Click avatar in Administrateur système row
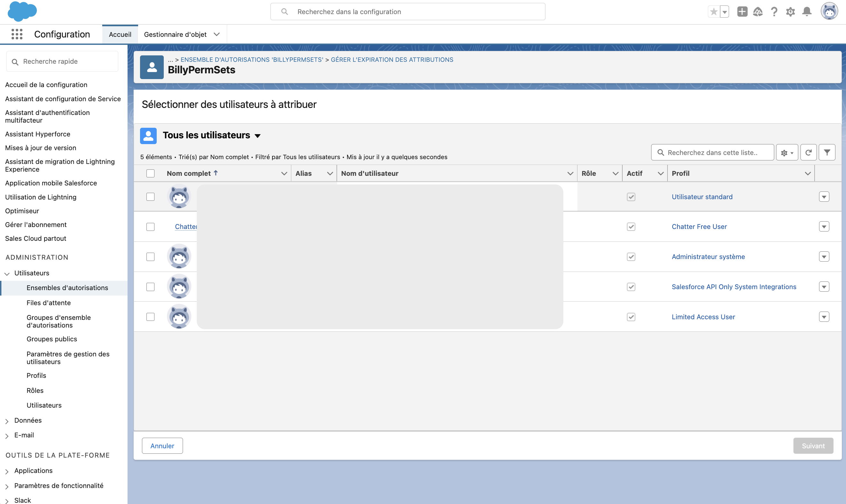Viewport: 846px width, 504px height. (179, 256)
